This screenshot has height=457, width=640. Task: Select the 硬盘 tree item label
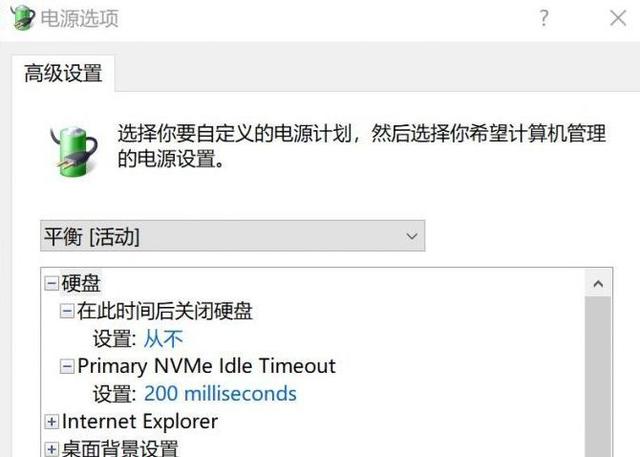click(81, 283)
